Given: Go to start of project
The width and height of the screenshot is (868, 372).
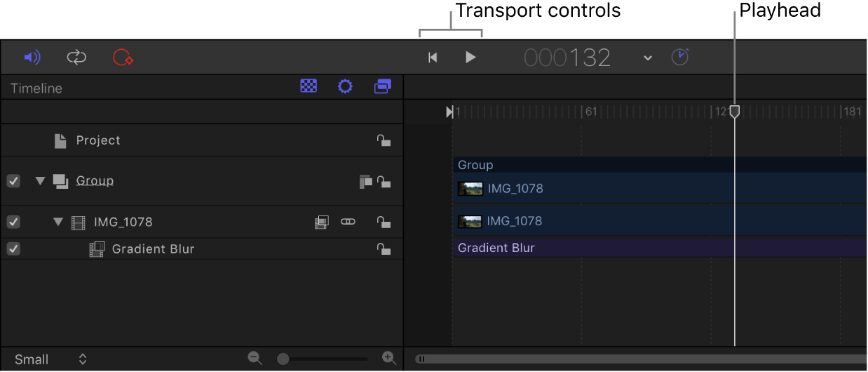Looking at the screenshot, I should 433,58.
